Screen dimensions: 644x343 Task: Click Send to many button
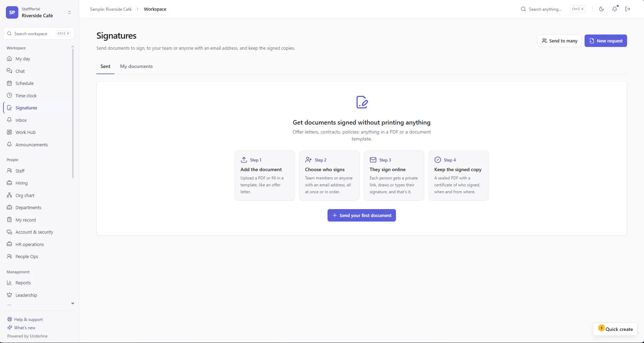pyautogui.click(x=559, y=41)
